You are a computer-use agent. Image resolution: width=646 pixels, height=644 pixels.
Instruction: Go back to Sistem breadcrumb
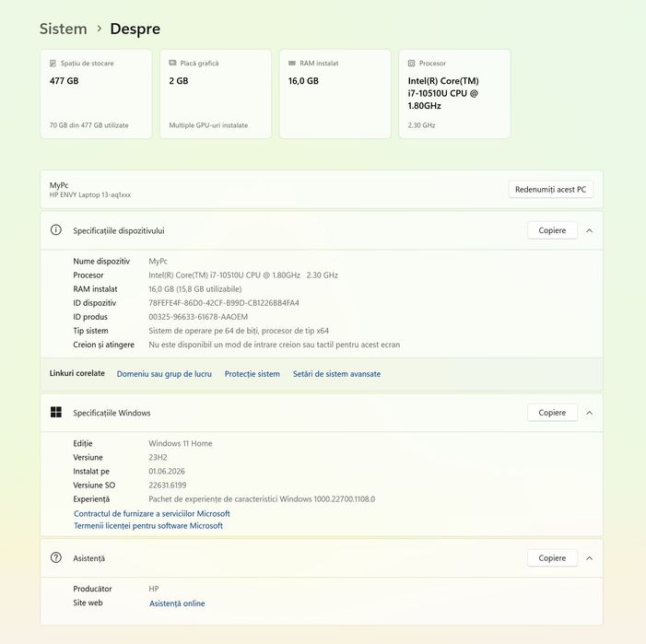click(x=63, y=29)
